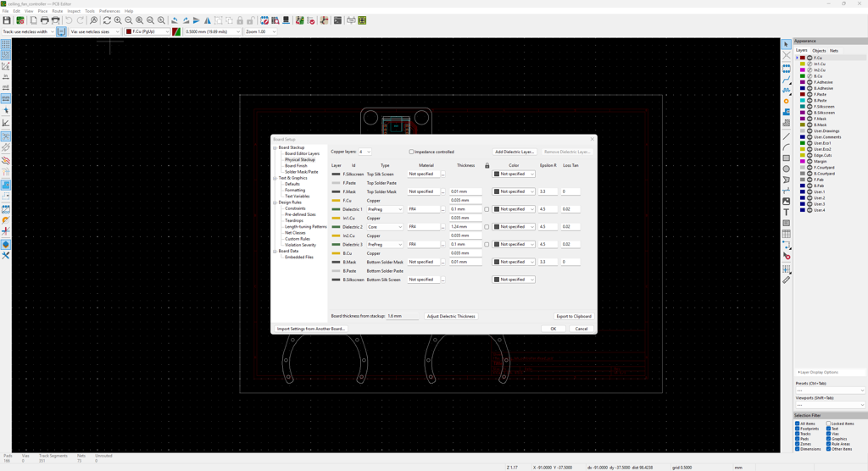The width and height of the screenshot is (868, 471).
Task: Hide the Edge.Cuts layer via its eye icon
Action: coord(810,156)
